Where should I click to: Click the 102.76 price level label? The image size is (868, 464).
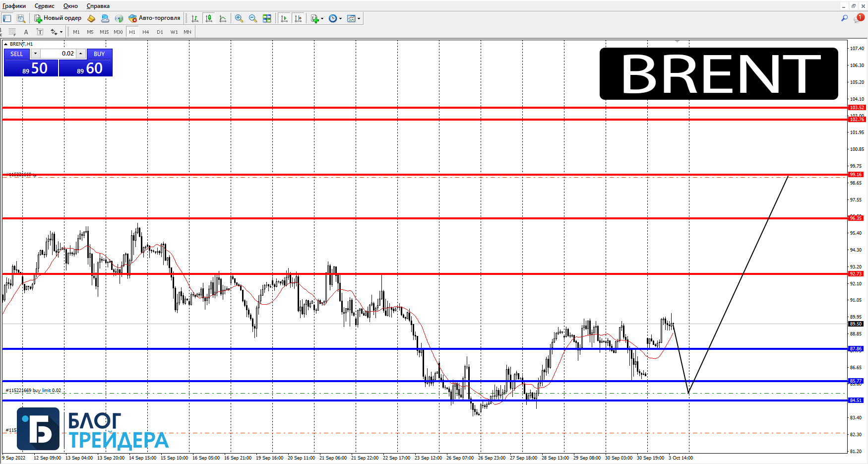click(857, 120)
